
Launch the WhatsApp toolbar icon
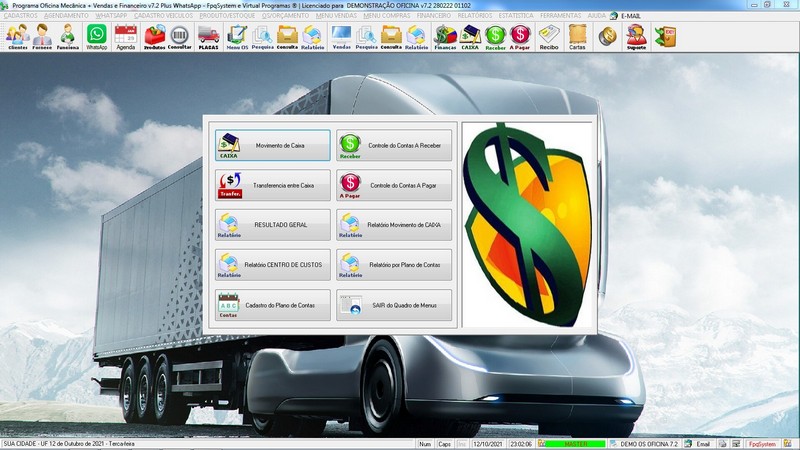click(96, 37)
